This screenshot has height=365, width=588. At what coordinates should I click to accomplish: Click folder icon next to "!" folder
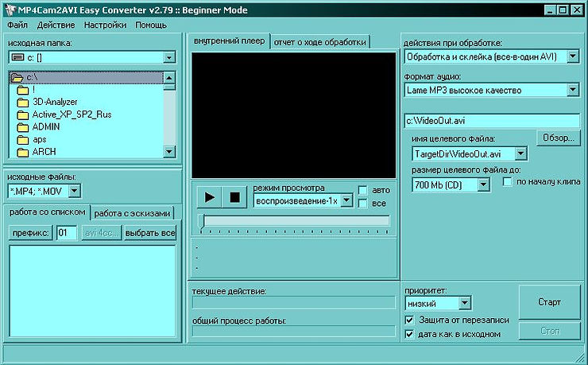(x=23, y=90)
